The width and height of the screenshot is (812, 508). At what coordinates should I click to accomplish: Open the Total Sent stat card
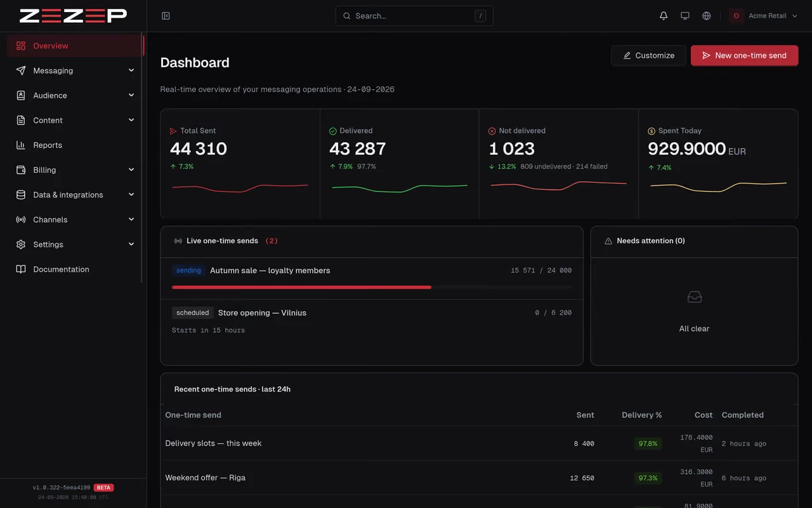240,164
